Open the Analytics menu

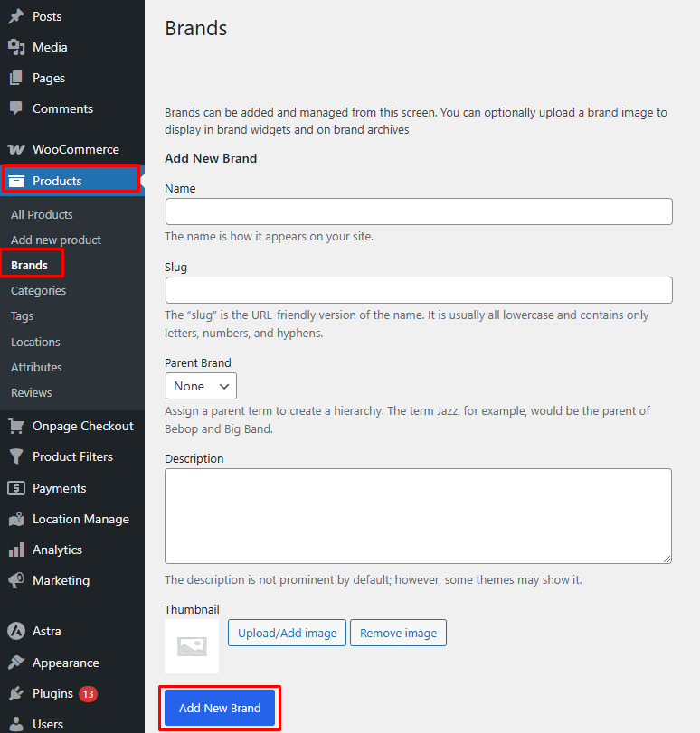point(72,550)
